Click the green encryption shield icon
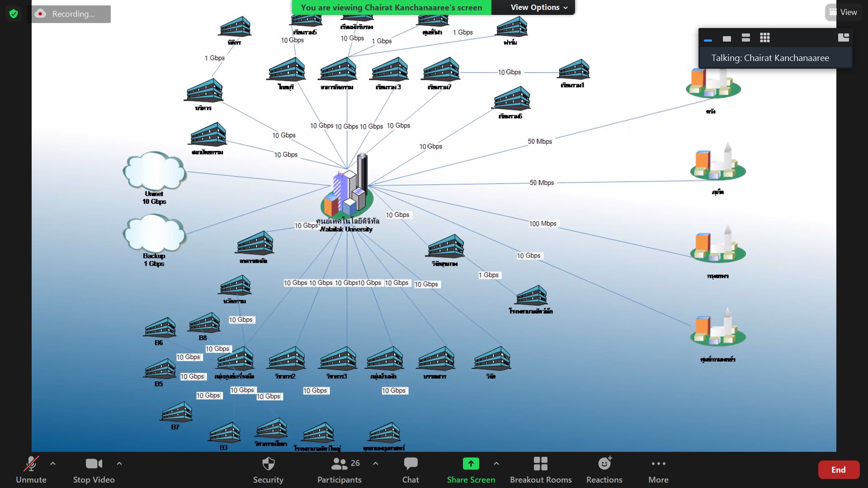The image size is (868, 488). click(x=14, y=14)
